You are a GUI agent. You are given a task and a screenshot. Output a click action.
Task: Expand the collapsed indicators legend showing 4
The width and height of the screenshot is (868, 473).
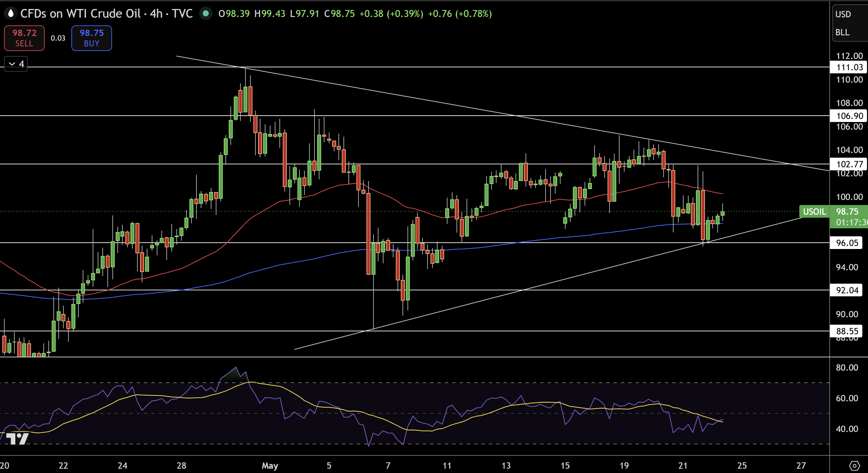(16, 64)
